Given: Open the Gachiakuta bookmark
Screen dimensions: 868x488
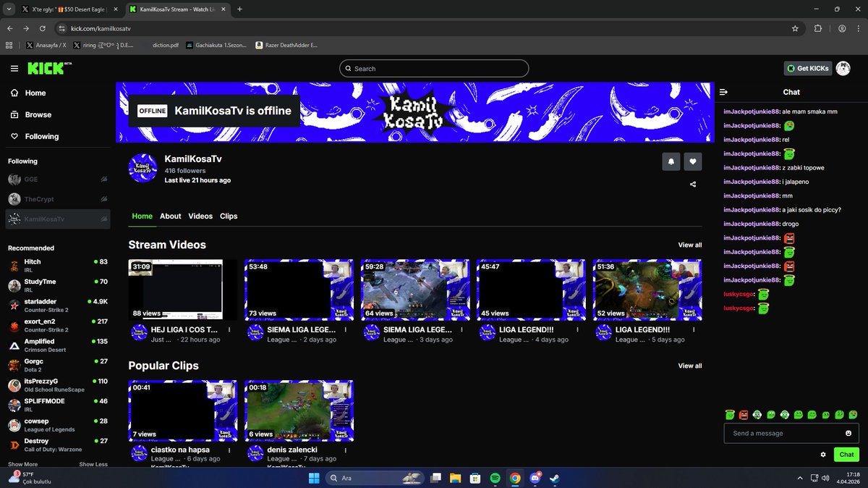Looking at the screenshot, I should (217, 45).
